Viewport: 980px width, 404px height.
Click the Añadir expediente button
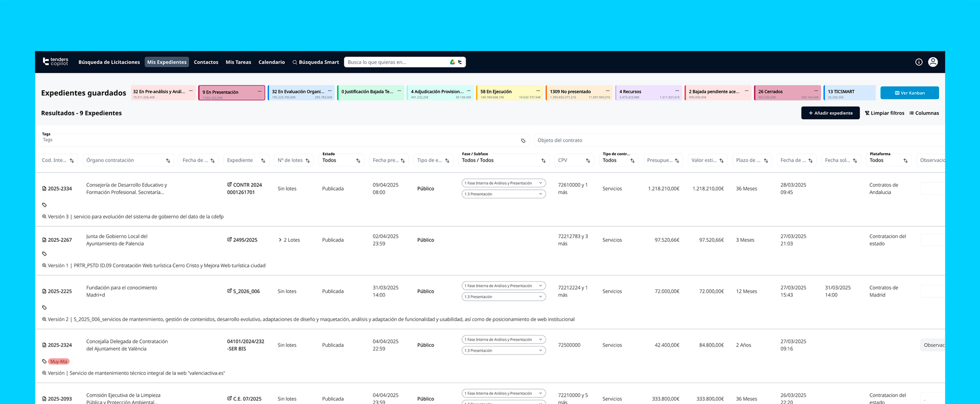pos(830,113)
